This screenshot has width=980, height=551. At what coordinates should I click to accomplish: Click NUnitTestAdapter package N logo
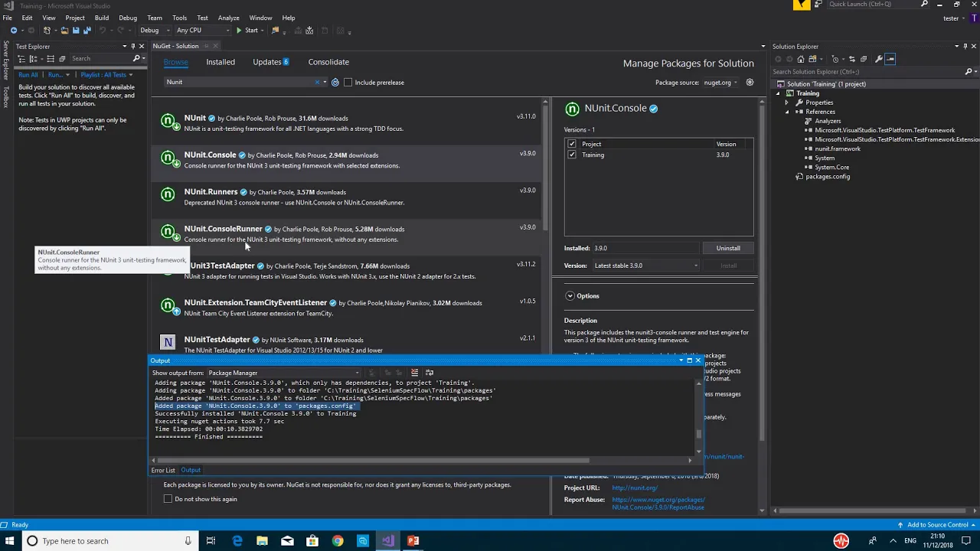coord(168,342)
